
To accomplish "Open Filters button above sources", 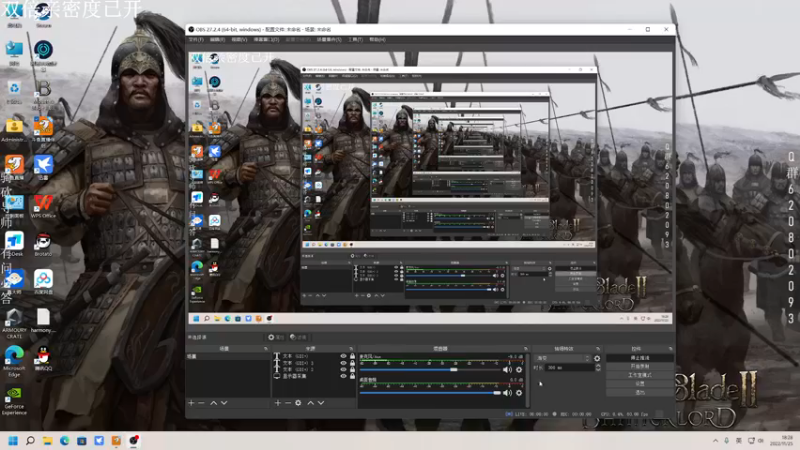I will pyautogui.click(x=298, y=337).
